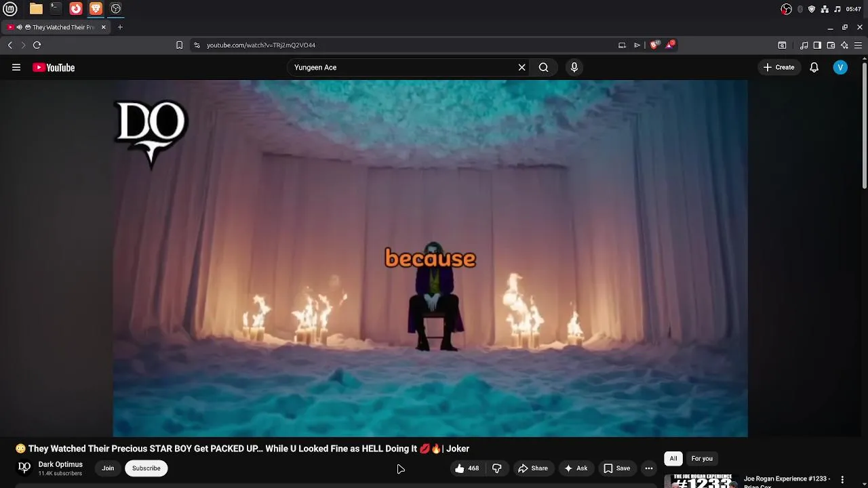Open site settings icon in address bar

pos(197,45)
